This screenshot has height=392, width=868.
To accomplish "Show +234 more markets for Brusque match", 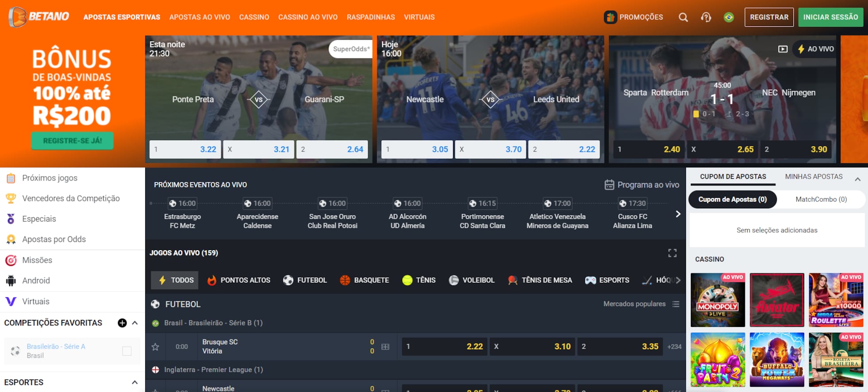I will (674, 346).
